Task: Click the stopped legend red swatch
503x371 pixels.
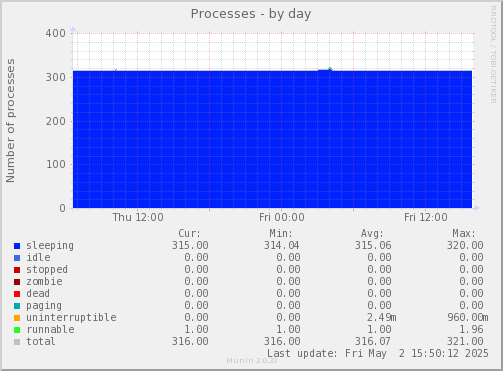Action: pos(17,270)
